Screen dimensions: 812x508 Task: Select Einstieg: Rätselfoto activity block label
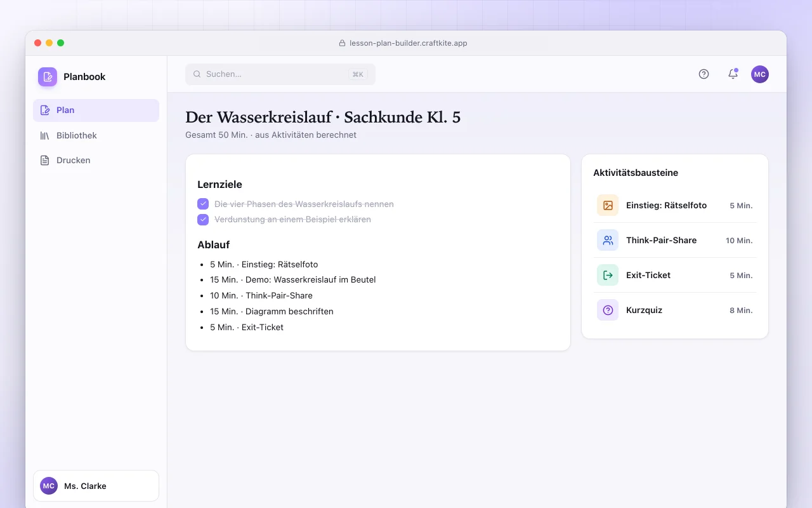(666, 206)
